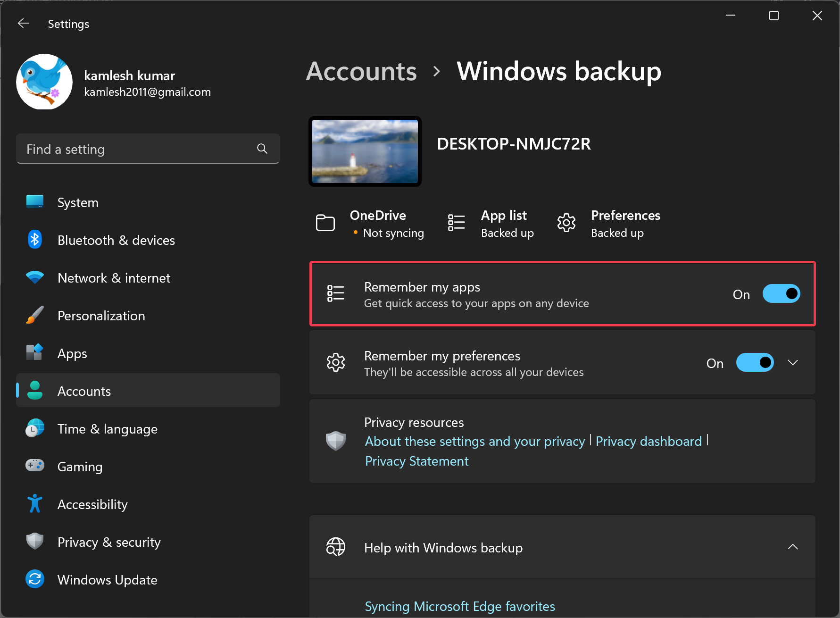Select Accounts in the sidebar

148,391
